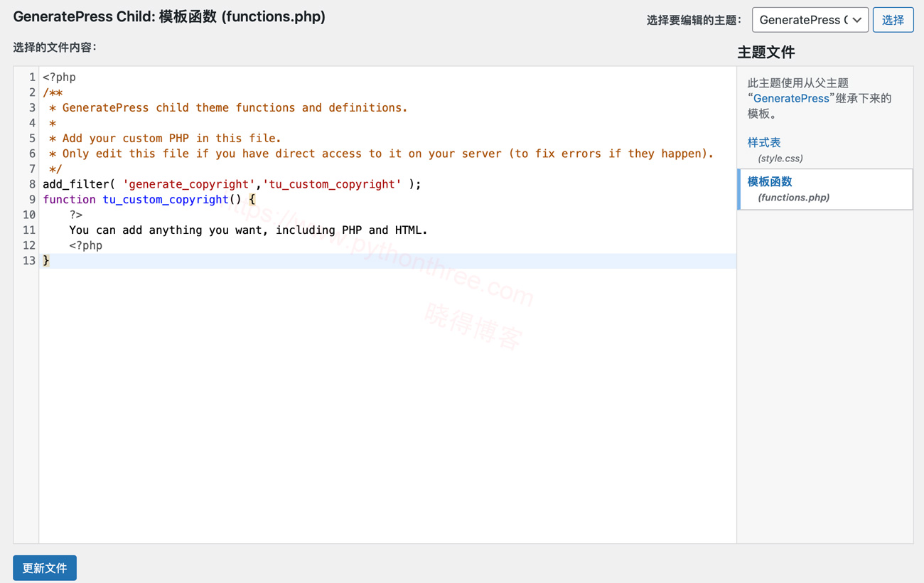
Task: Click the function tu_custom_copyright line
Action: (149, 199)
